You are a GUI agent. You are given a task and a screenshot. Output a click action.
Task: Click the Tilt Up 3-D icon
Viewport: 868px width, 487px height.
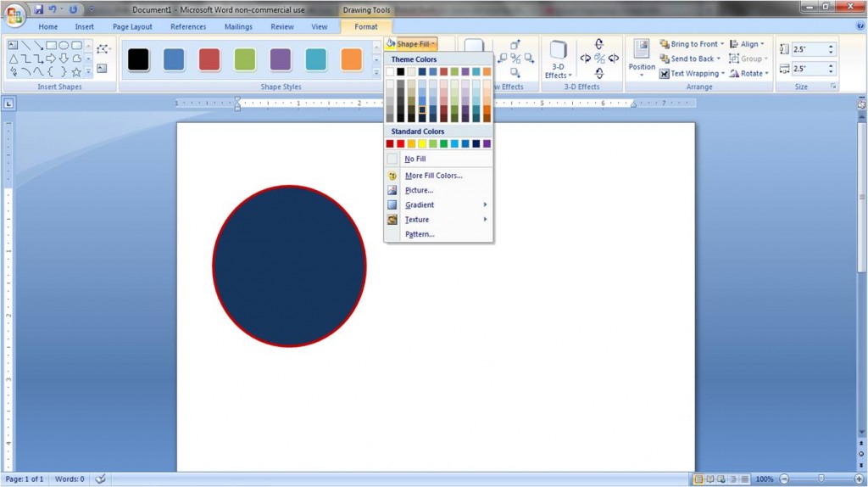(599, 44)
